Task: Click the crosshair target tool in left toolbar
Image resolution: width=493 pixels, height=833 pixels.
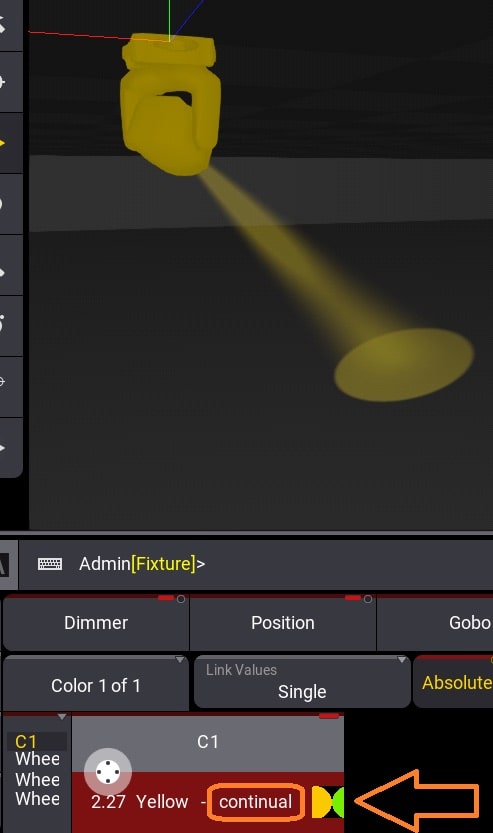Action: tap(3, 381)
